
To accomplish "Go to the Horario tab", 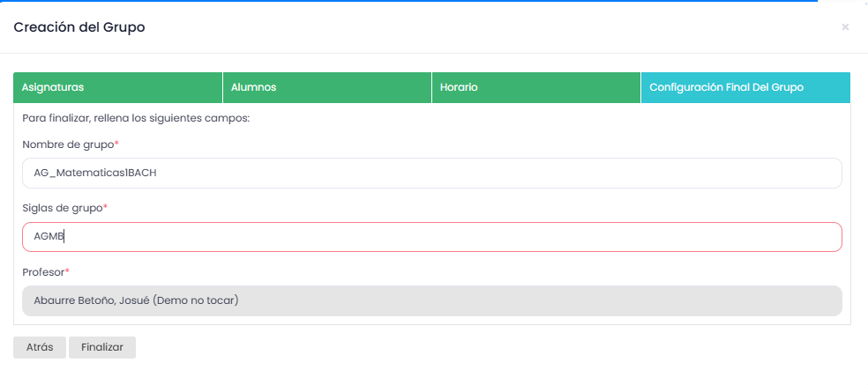I will pos(535,88).
